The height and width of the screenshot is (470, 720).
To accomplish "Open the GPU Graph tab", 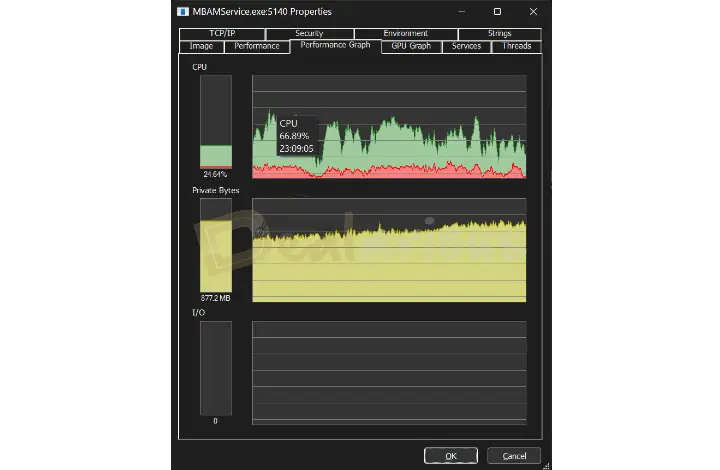I will tap(411, 46).
